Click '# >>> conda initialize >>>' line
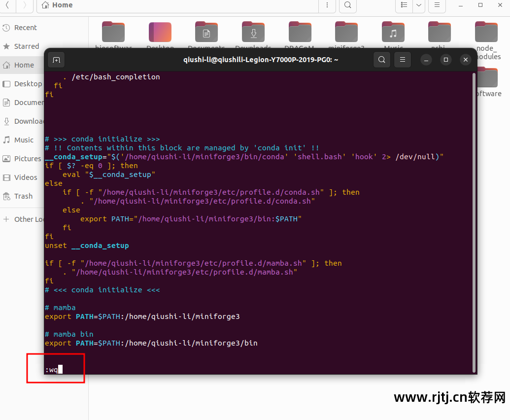Screen dimensions: 510x420 coord(102,139)
